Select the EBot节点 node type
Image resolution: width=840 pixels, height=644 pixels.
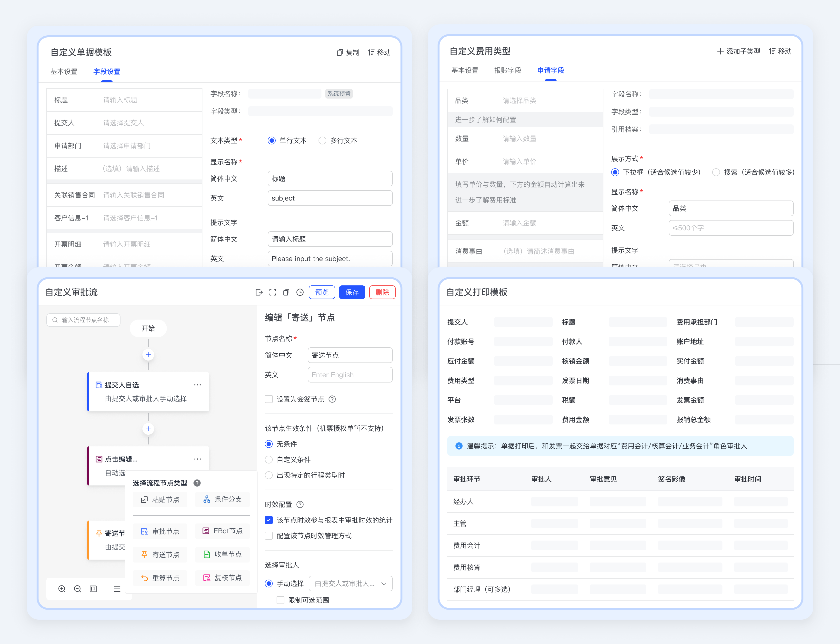pyautogui.click(x=222, y=531)
